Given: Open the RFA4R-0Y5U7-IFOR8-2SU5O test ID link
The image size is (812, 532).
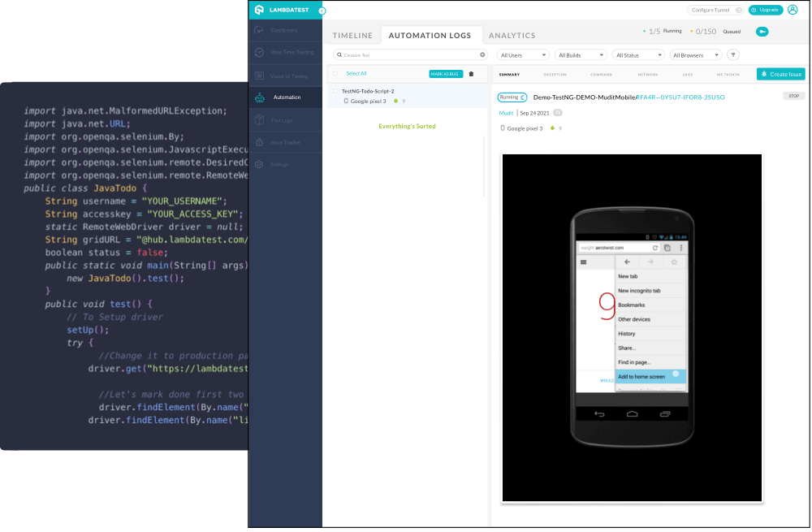Looking at the screenshot, I should (680, 97).
